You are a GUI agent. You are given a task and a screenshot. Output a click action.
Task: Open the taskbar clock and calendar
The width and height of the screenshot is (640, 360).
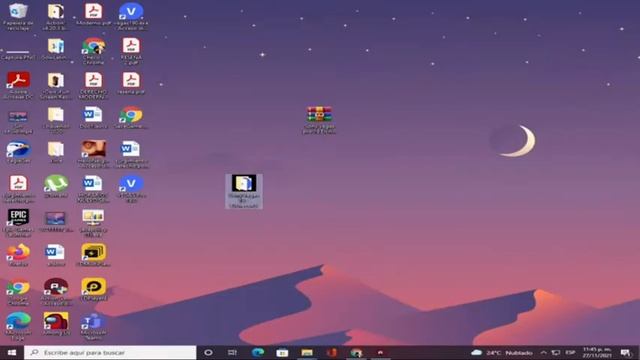597,352
